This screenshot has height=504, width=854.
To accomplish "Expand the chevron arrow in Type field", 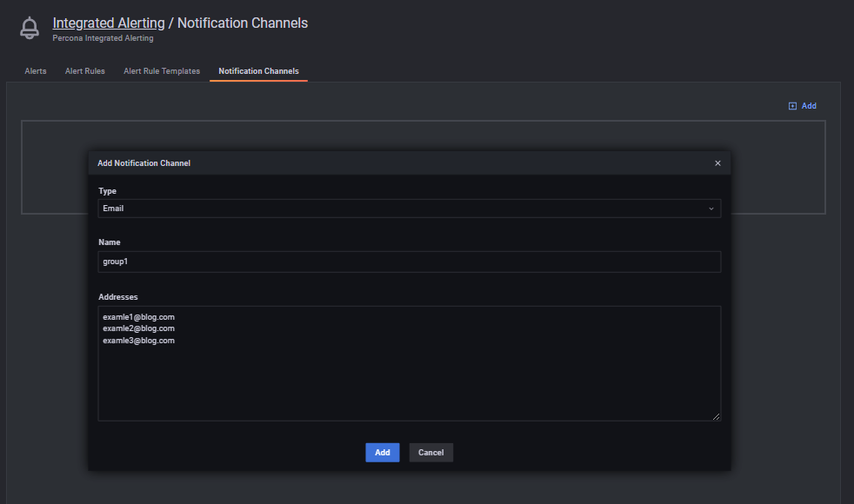I will click(711, 209).
